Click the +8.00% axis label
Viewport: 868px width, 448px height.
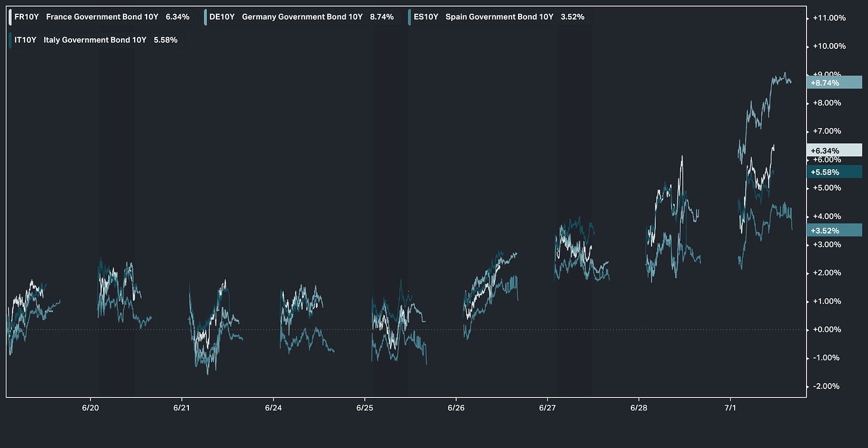click(826, 102)
